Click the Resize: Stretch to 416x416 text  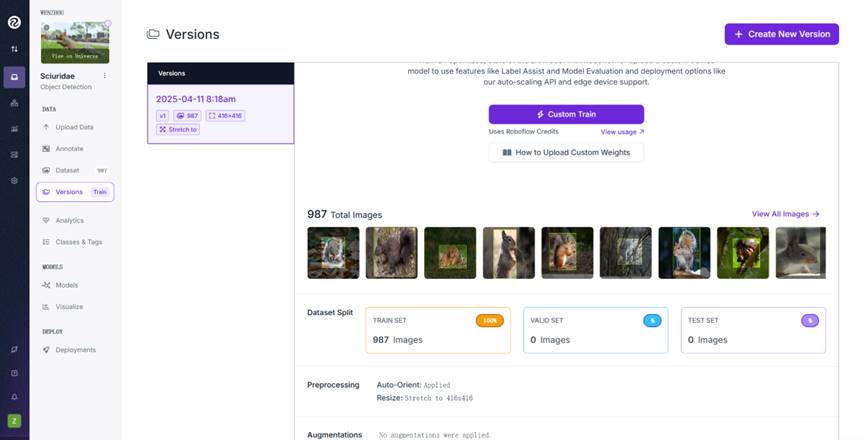[425, 398]
